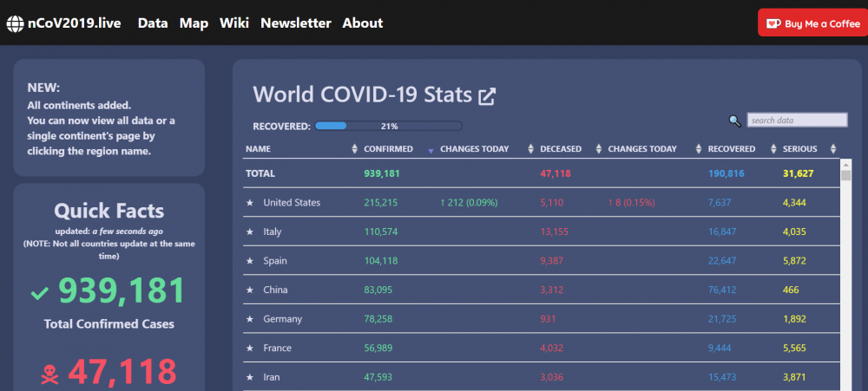Open the About page
The image size is (868, 391).
363,23
